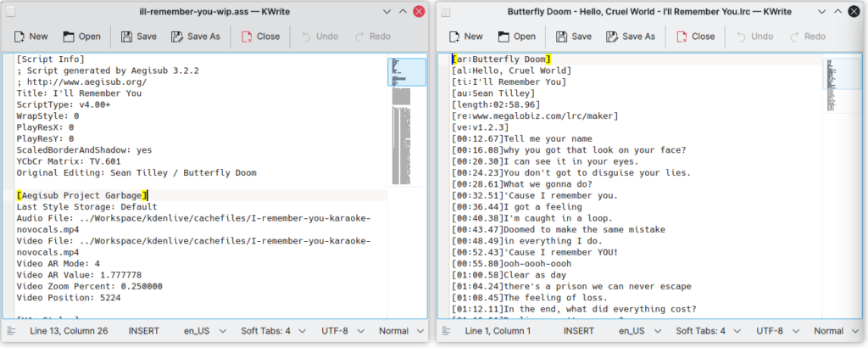Image resolution: width=868 pixels, height=348 pixels.
Task: Toggle INSERT mode in the lrc window status bar
Action: click(579, 331)
